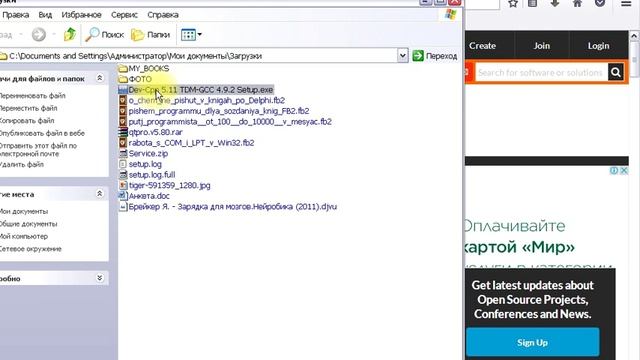The width and height of the screenshot is (640, 360).
Task: Open the Сервис menu
Action: pyautogui.click(x=124, y=15)
